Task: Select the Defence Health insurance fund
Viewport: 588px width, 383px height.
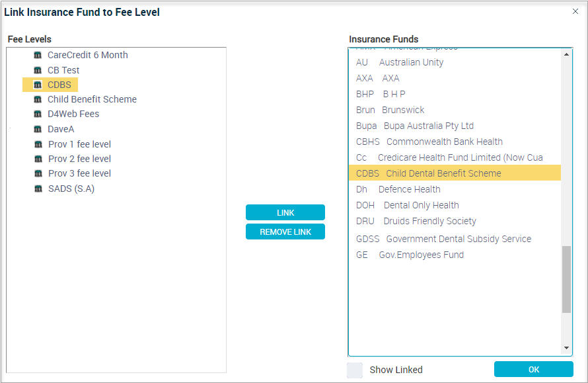Action: tap(398, 189)
